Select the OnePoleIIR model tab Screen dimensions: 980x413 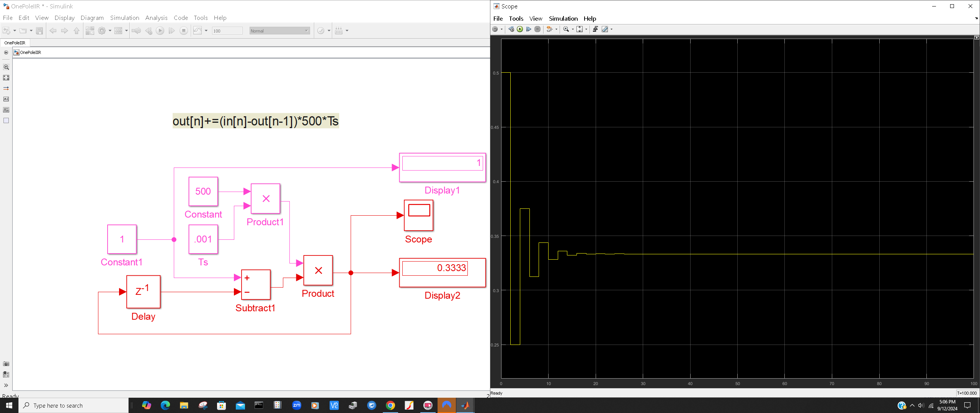15,43
